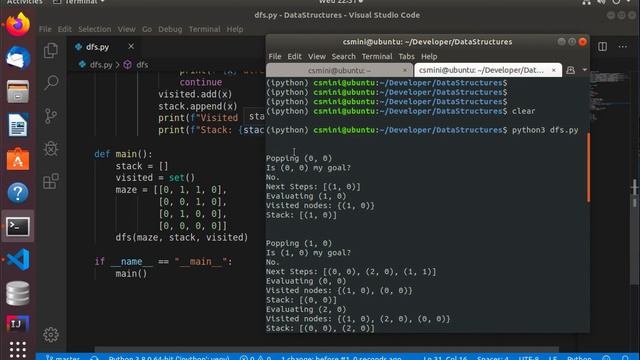The image size is (640, 360).
Task: Open VS Code Selection menu
Action: [x=95, y=29]
